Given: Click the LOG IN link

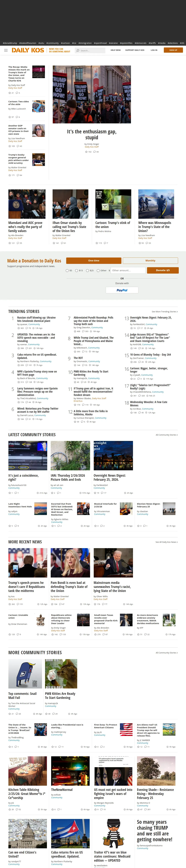Looking at the screenshot, I should click(x=154, y=50).
